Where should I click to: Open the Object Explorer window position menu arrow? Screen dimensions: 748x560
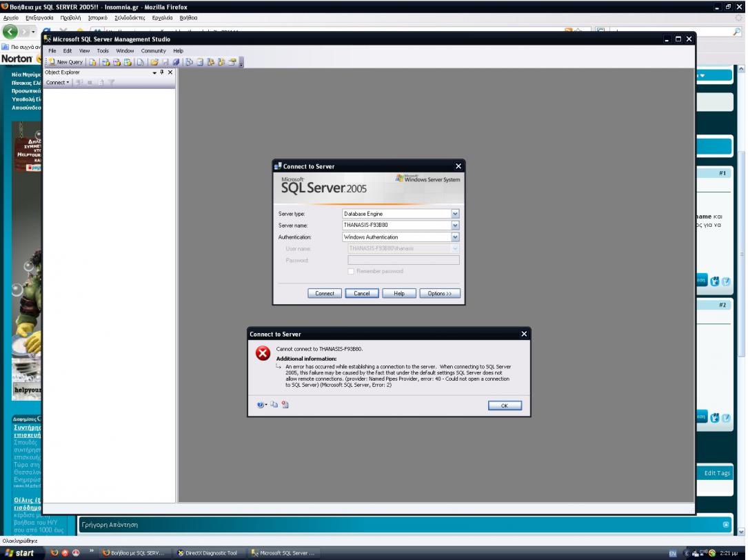click(x=154, y=72)
